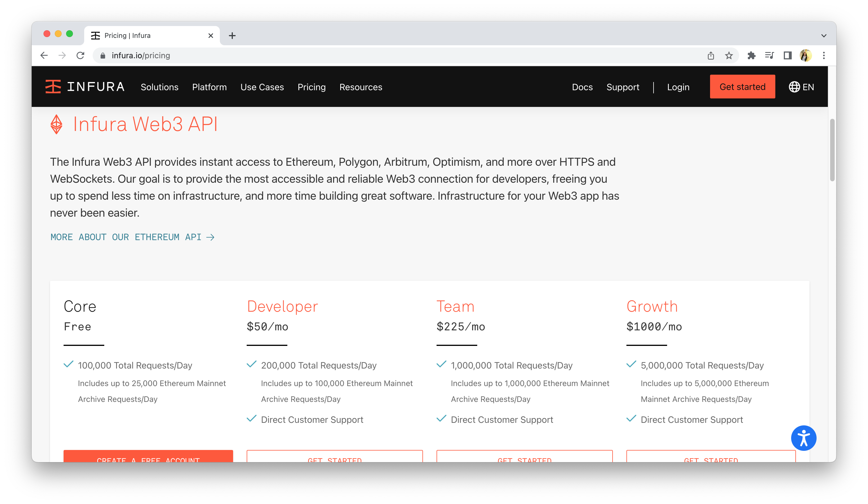Expand the tab search chevron
Screen dimensions: 868x504
pyautogui.click(x=824, y=36)
